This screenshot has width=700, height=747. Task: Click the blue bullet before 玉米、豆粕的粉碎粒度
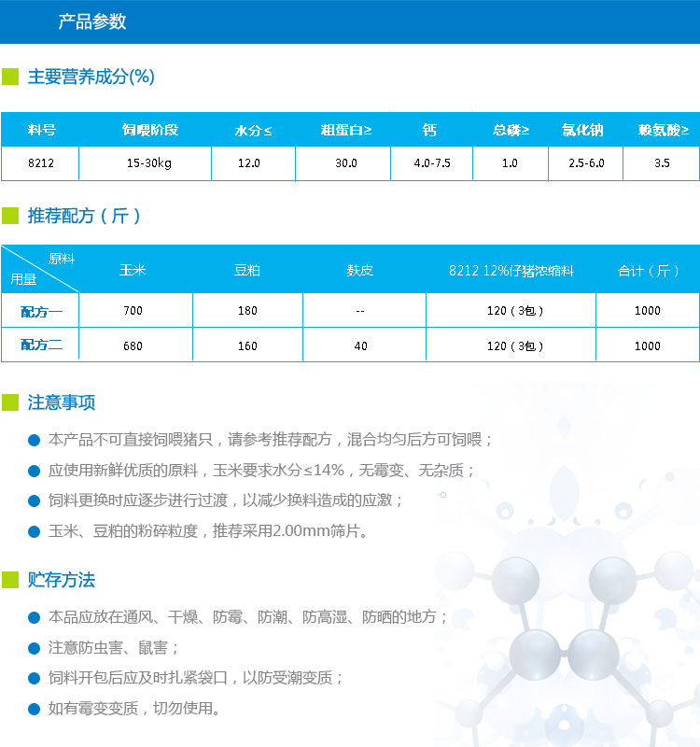35,531
